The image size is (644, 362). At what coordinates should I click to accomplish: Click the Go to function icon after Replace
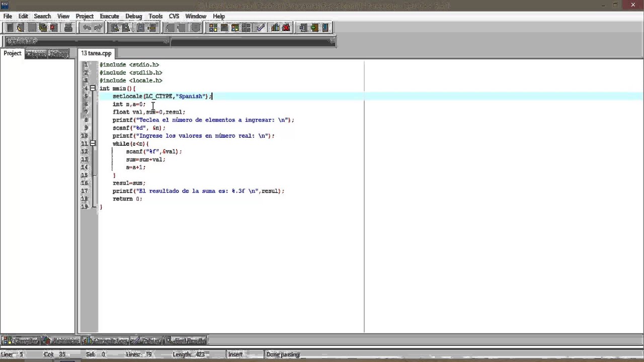[141, 28]
